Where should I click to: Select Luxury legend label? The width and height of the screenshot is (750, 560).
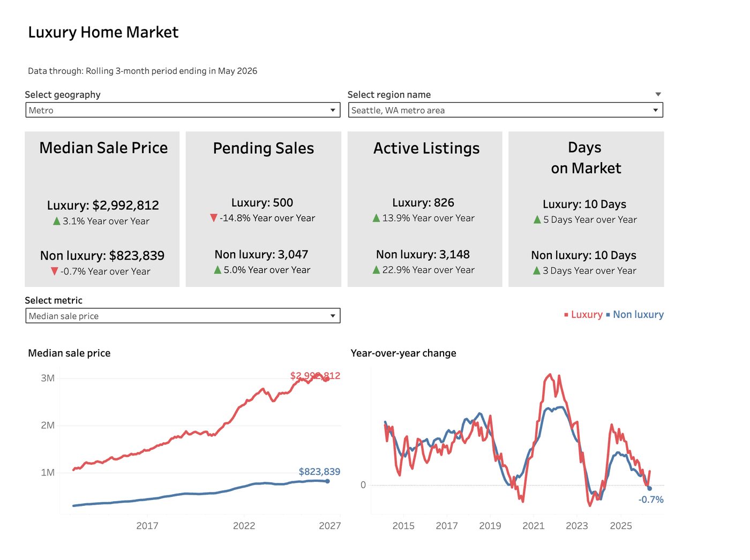click(x=587, y=315)
